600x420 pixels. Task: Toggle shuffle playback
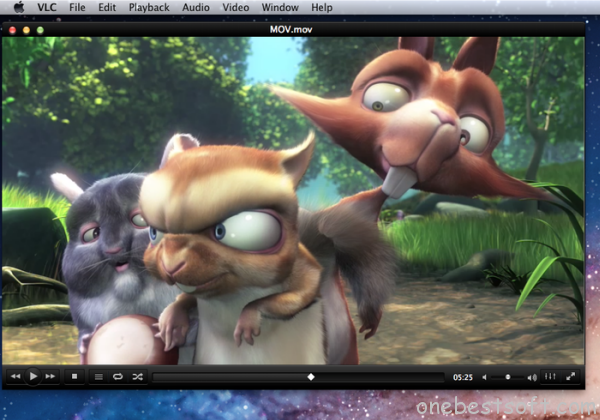coord(137,376)
